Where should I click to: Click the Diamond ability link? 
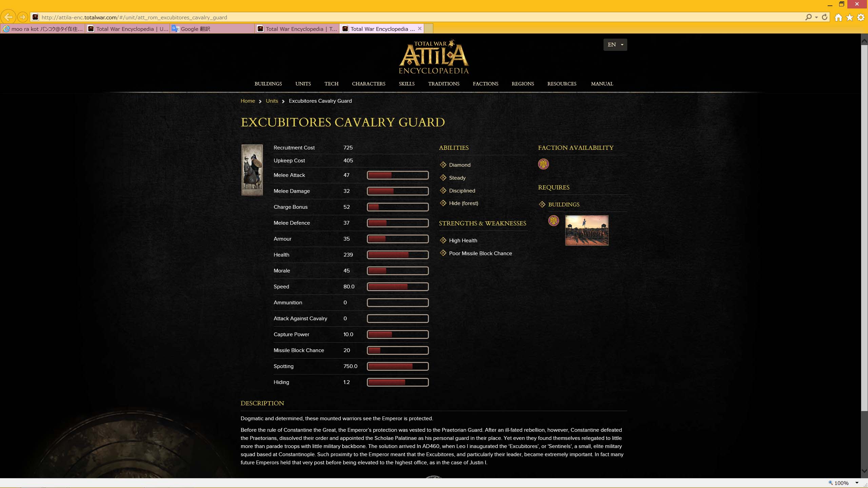coord(460,165)
